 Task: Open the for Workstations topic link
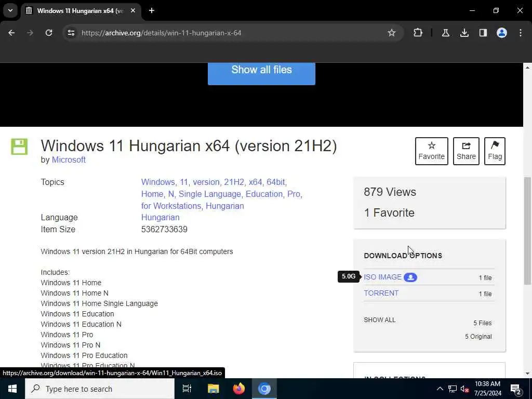click(171, 206)
